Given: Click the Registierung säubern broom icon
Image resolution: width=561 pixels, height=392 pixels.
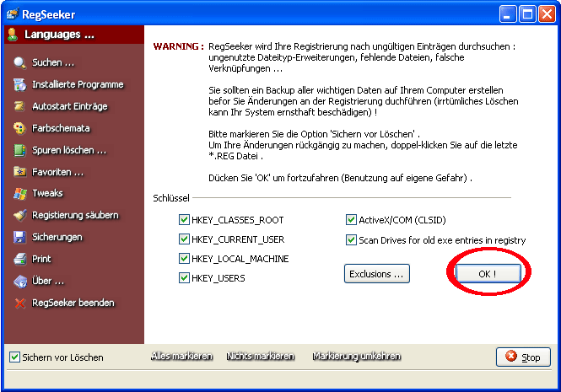Looking at the screenshot, I should (x=19, y=215).
